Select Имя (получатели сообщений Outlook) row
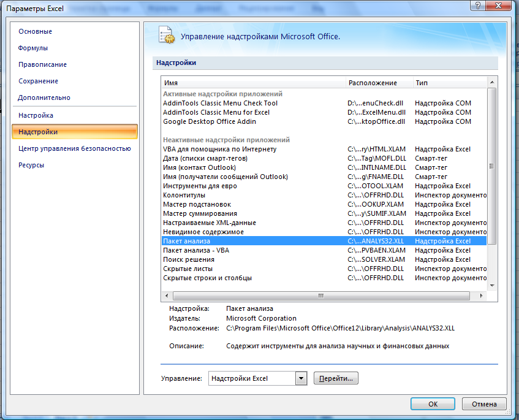 [324, 177]
